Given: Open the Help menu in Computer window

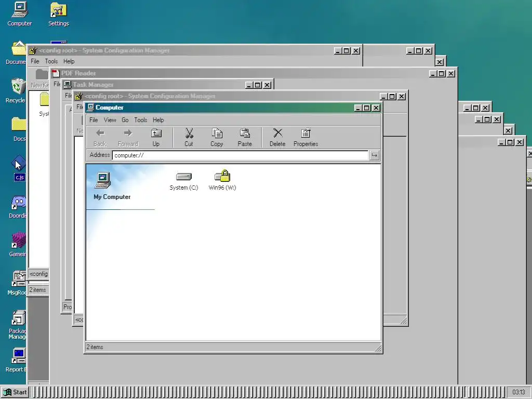Looking at the screenshot, I should (158, 120).
